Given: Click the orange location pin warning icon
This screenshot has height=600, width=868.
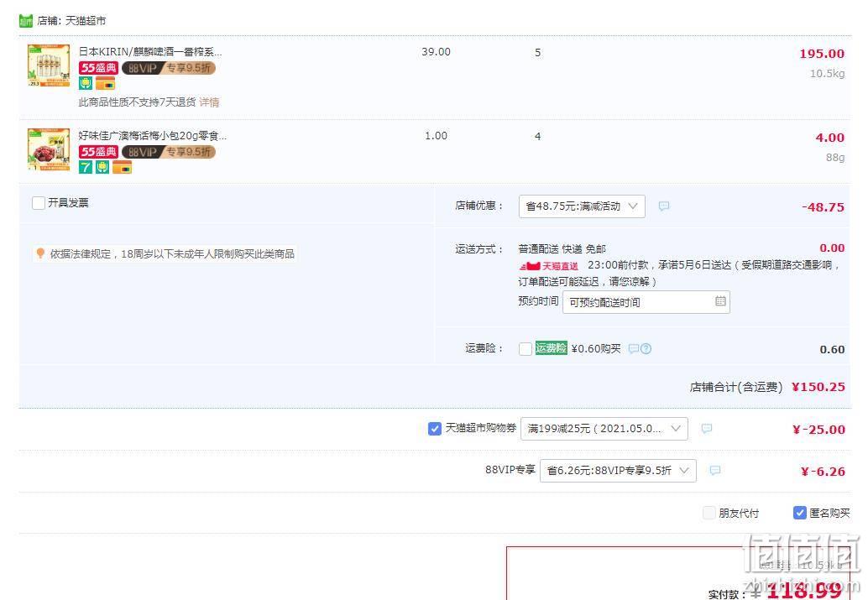Looking at the screenshot, I should click(x=39, y=253).
